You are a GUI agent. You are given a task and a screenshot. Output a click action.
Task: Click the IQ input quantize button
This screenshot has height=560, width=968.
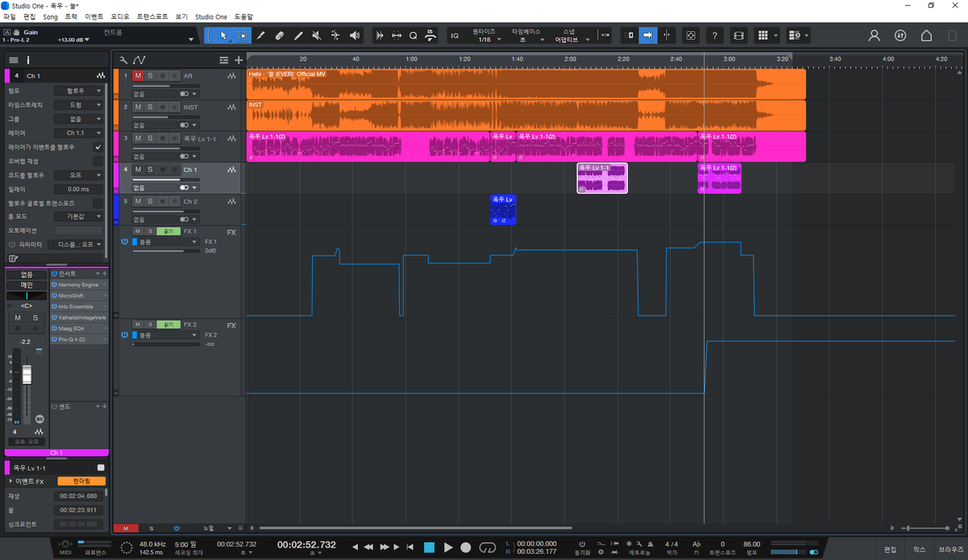(454, 36)
